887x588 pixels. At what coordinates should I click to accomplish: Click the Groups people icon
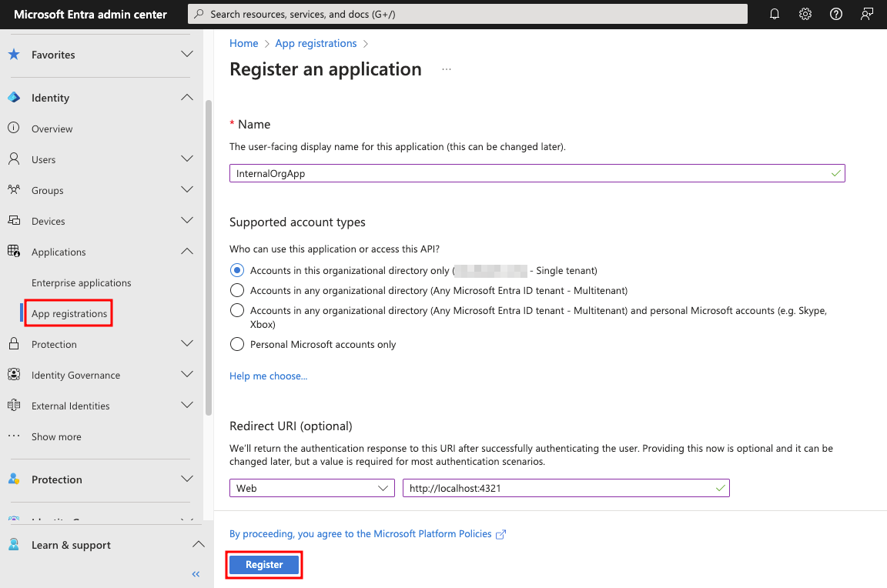(14, 189)
